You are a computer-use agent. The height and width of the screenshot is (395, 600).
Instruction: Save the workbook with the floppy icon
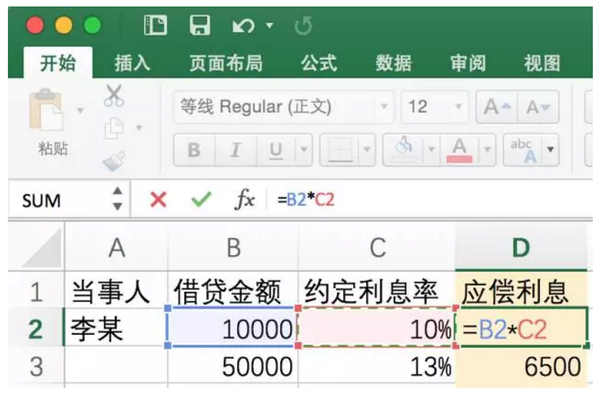pos(200,25)
